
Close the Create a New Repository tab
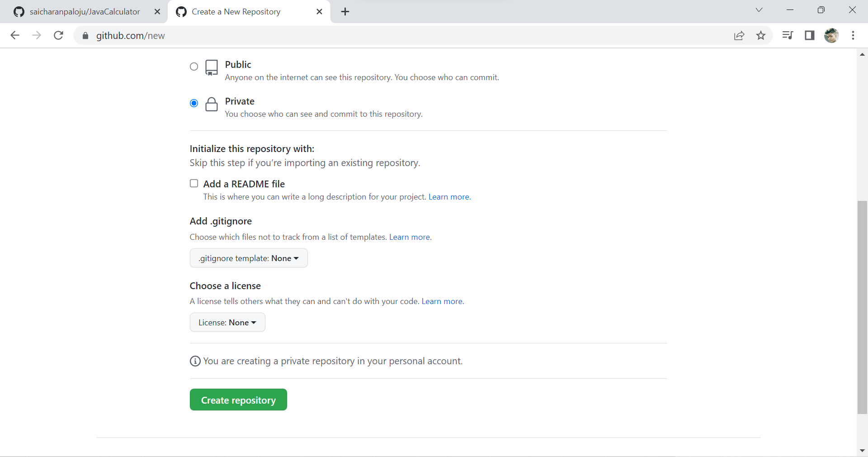(x=319, y=12)
